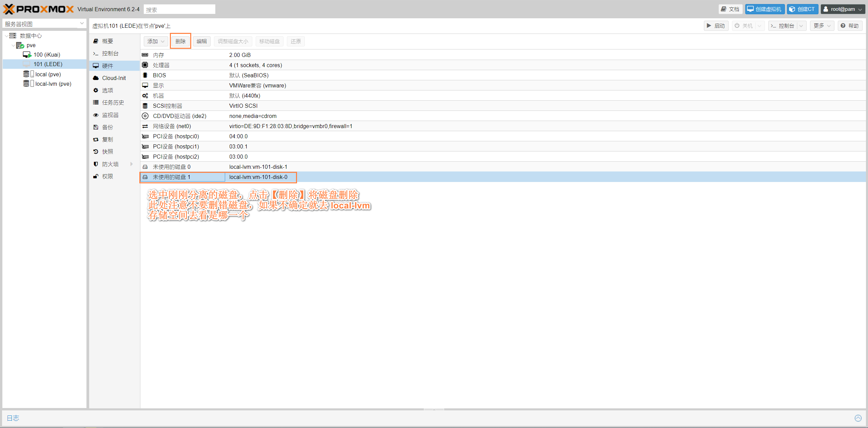Screen dimensions: 868x428
Task: Click the 搜索 search input field
Action: [x=179, y=9]
